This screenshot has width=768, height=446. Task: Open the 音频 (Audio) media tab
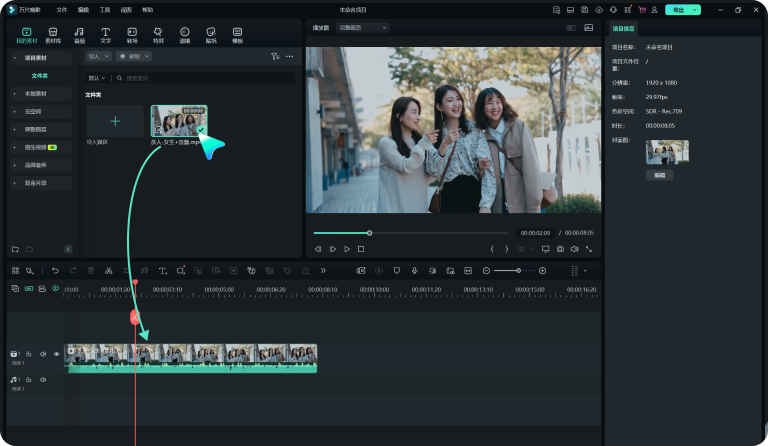pos(79,34)
